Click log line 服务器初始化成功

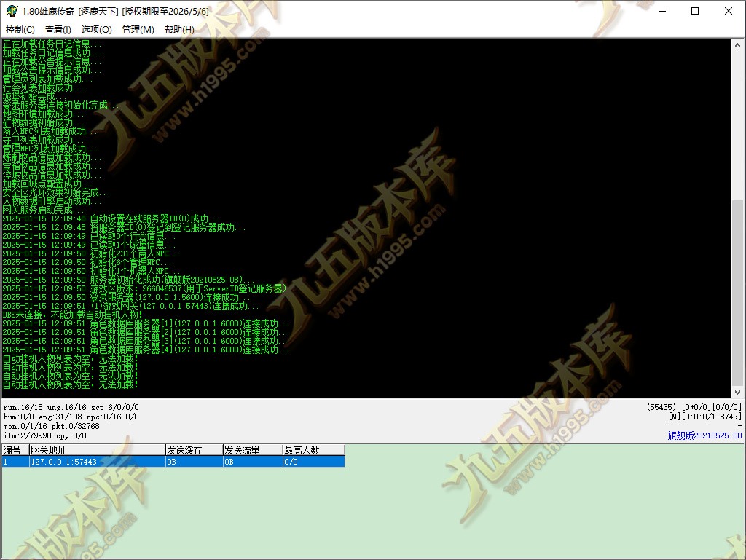(x=128, y=280)
